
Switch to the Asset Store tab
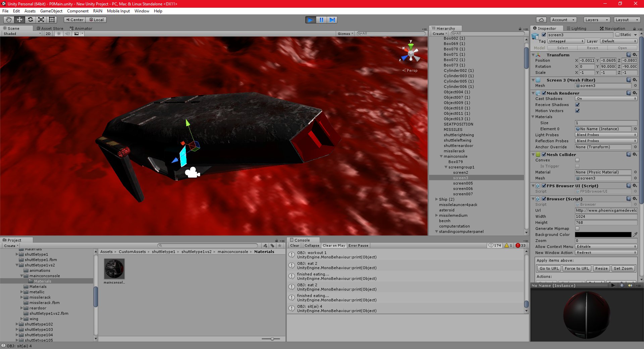pos(50,29)
